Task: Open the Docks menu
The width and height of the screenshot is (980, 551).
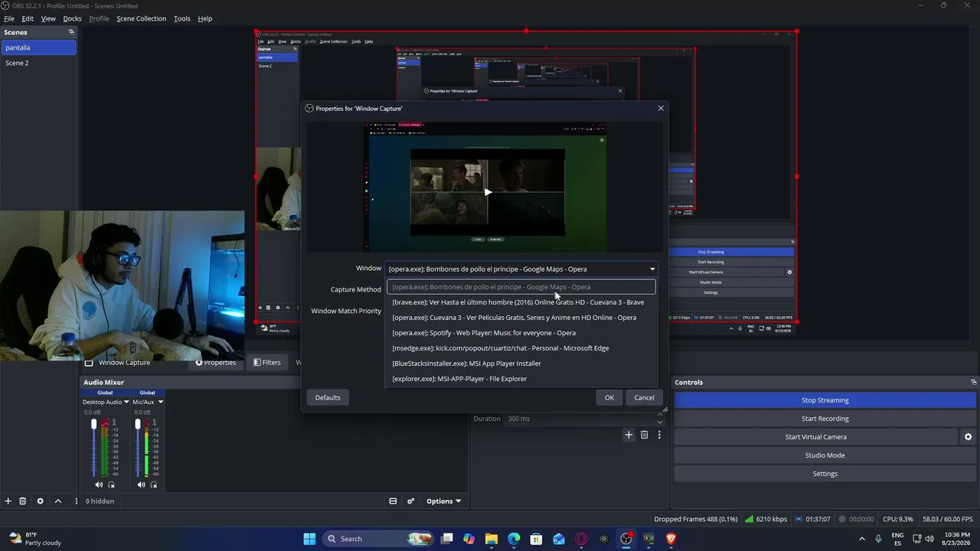Action: click(72, 18)
